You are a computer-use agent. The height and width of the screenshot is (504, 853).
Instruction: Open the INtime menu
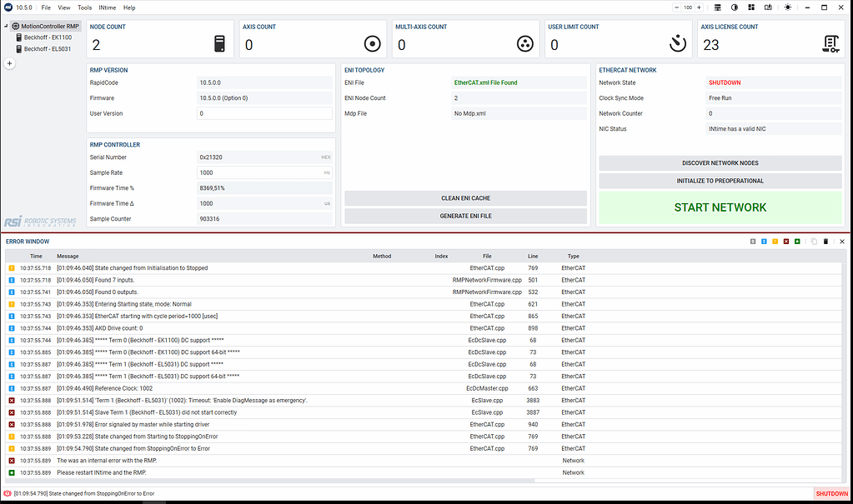point(107,7)
